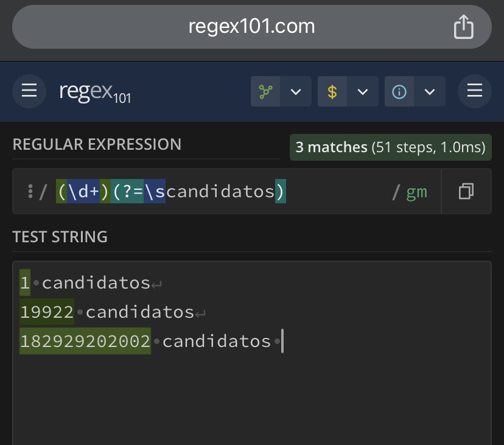Select the highlighted match 182929202002
The image size is (504, 445).
[x=85, y=341]
